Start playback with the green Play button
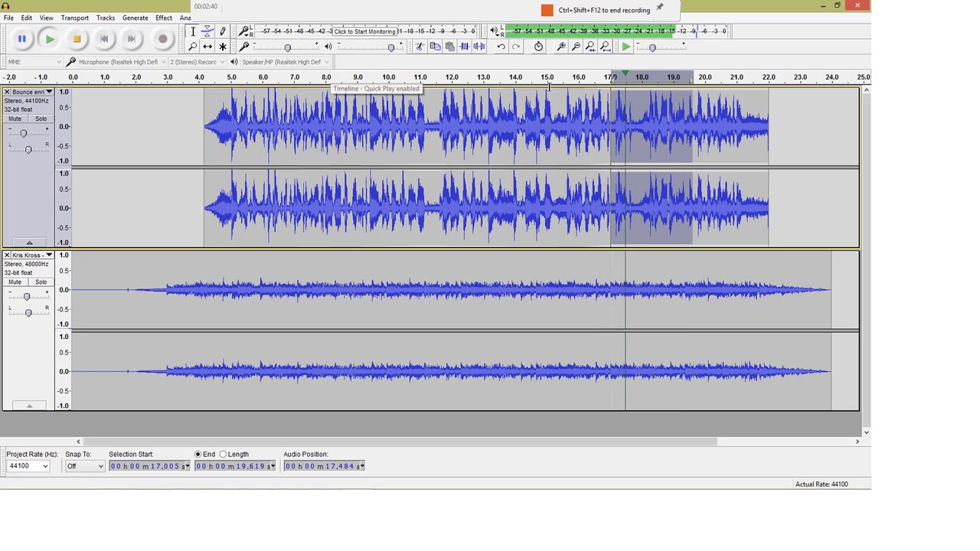Image resolution: width=980 pixels, height=551 pixels. 50,39
